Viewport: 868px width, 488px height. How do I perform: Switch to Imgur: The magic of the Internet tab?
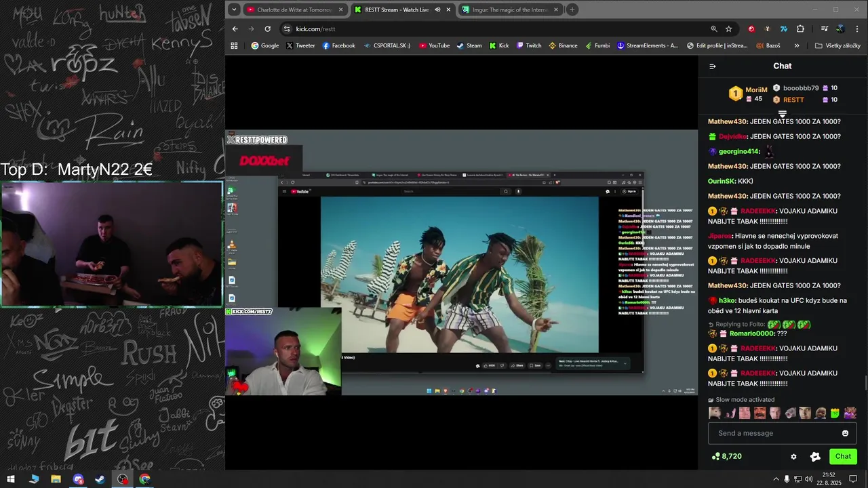click(x=511, y=9)
